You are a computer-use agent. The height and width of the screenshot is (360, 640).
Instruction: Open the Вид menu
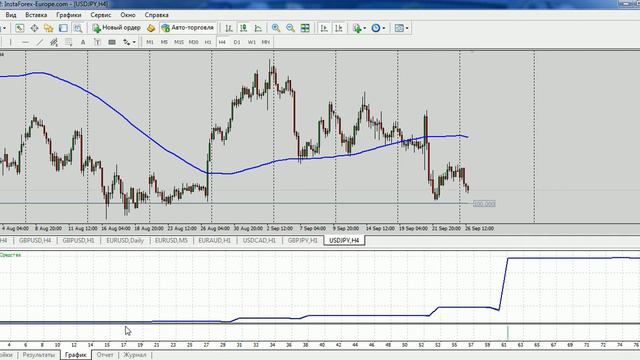pyautogui.click(x=11, y=15)
